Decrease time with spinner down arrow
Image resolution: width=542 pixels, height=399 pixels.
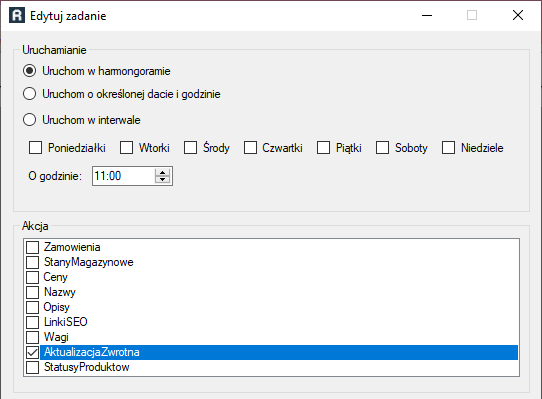click(162, 180)
